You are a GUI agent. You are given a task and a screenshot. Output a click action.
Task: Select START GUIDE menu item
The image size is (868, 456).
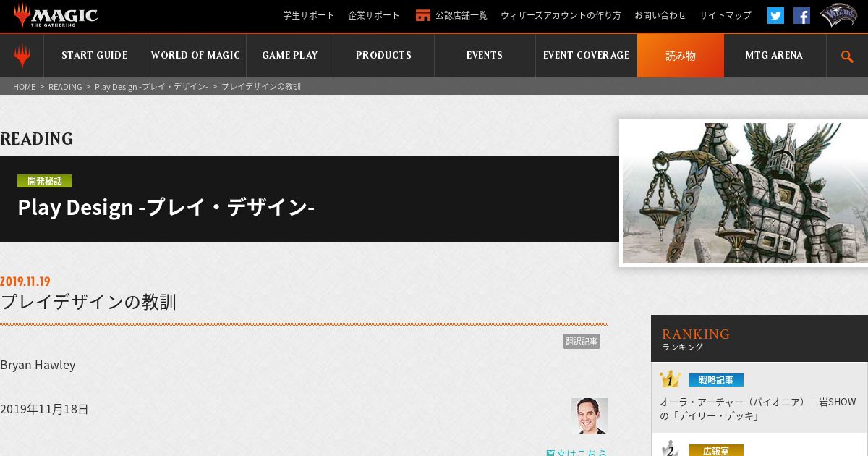[x=95, y=56]
